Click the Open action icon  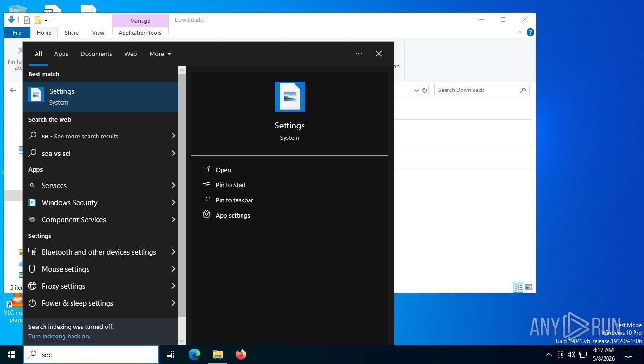[206, 169]
